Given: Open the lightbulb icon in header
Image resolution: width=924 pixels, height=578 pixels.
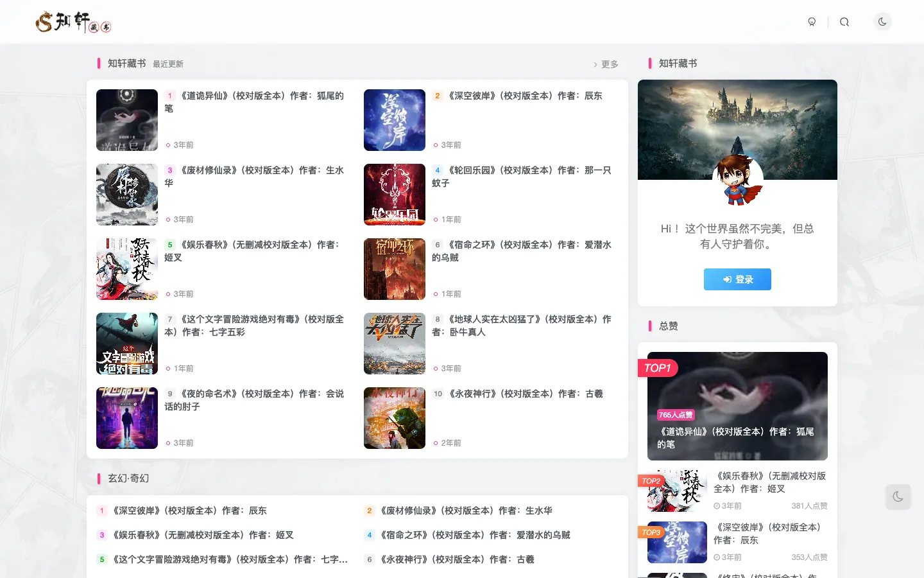Looking at the screenshot, I should pyautogui.click(x=812, y=22).
